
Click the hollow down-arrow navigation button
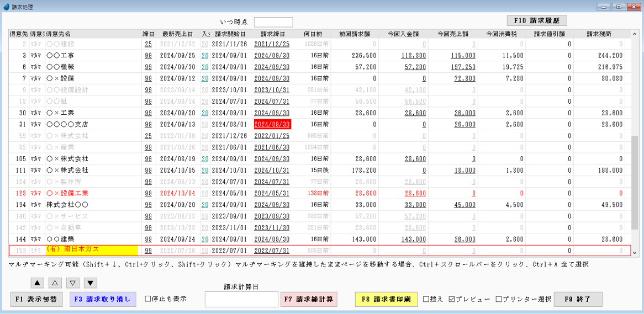[x=73, y=283]
